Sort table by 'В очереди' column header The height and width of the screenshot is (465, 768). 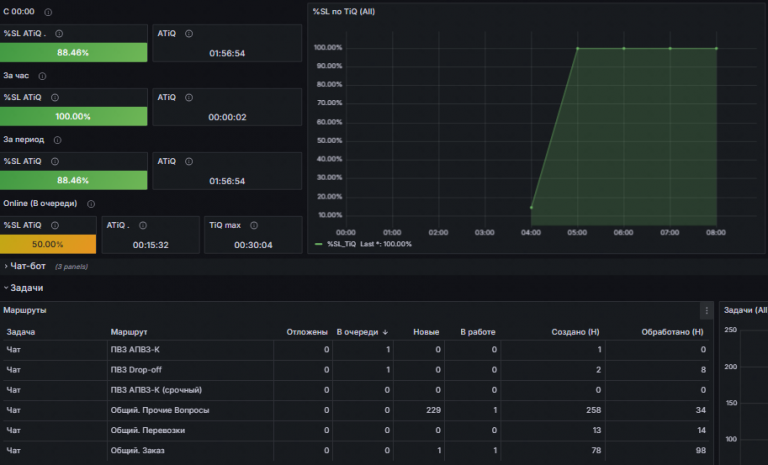(x=362, y=332)
